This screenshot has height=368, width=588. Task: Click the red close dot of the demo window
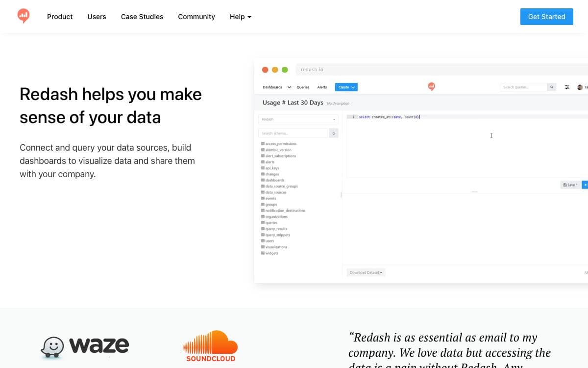point(265,70)
